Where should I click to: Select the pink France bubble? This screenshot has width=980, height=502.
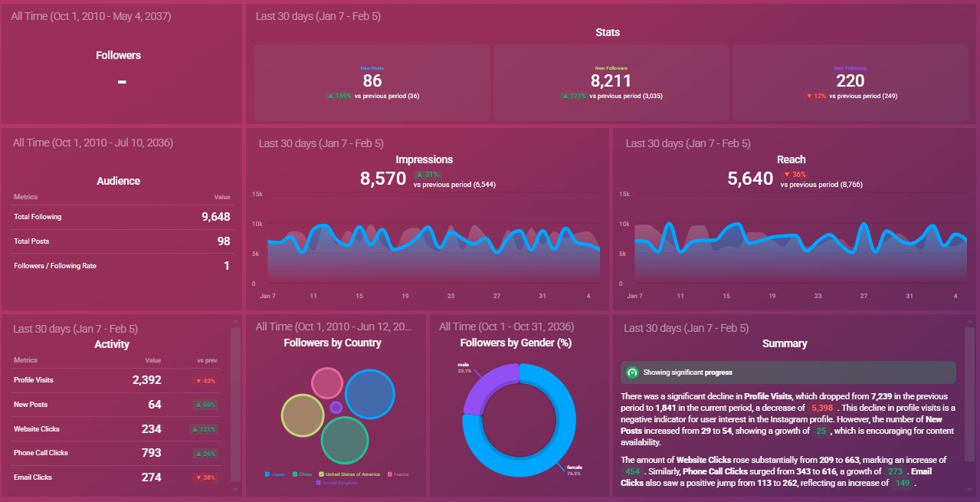pyautogui.click(x=327, y=382)
